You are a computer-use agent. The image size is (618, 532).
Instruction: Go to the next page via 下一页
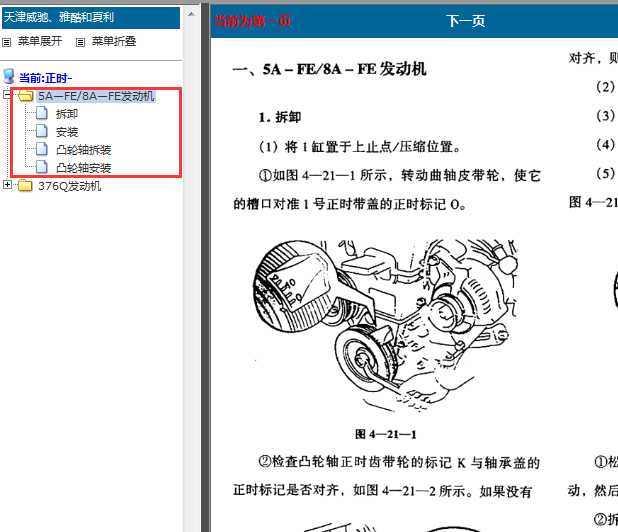pyautogui.click(x=465, y=21)
